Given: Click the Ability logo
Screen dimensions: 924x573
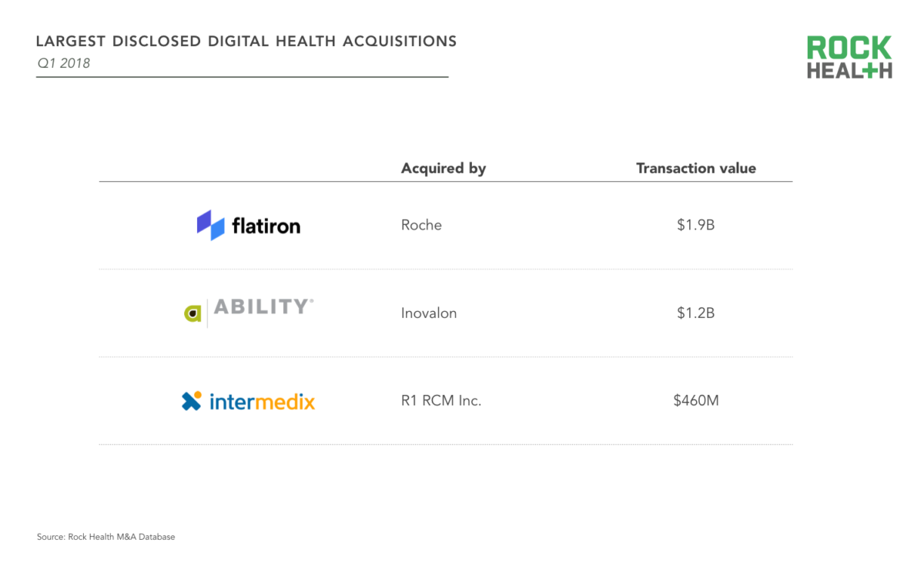Looking at the screenshot, I should [249, 310].
